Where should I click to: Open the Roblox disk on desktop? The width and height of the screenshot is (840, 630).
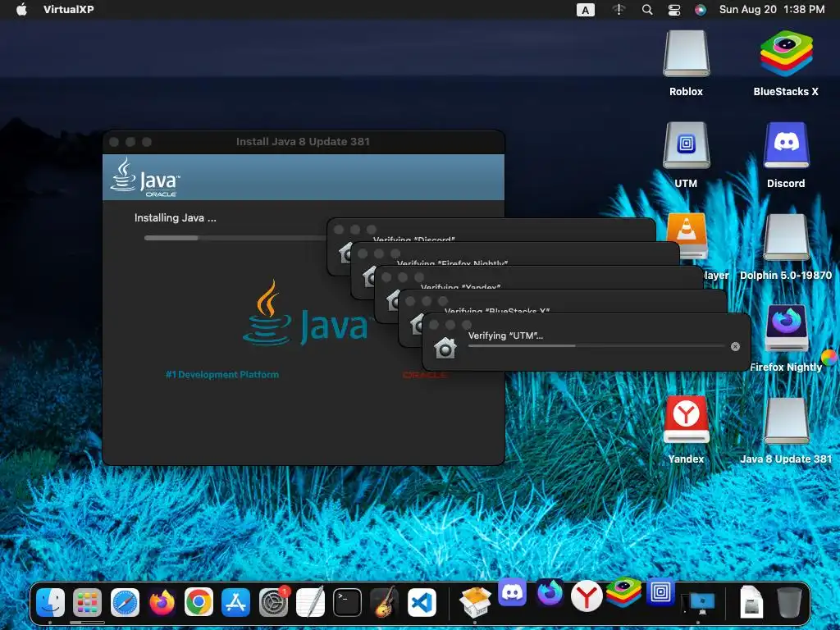coord(687,54)
